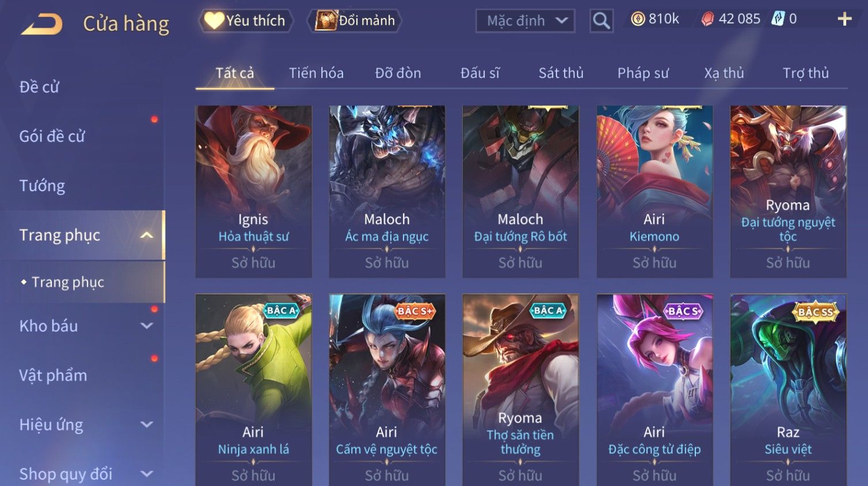Expand the Hiệu ứng sidebar section
The image size is (868, 486).
tap(147, 425)
